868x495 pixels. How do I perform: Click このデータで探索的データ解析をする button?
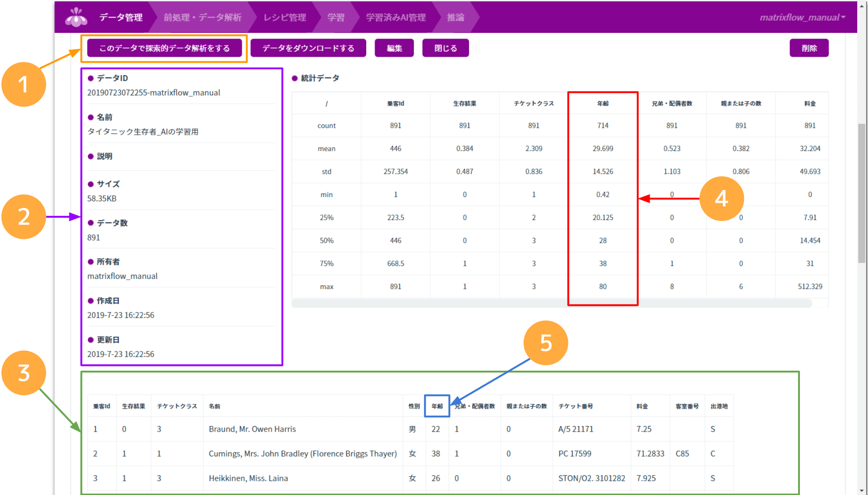click(x=164, y=48)
